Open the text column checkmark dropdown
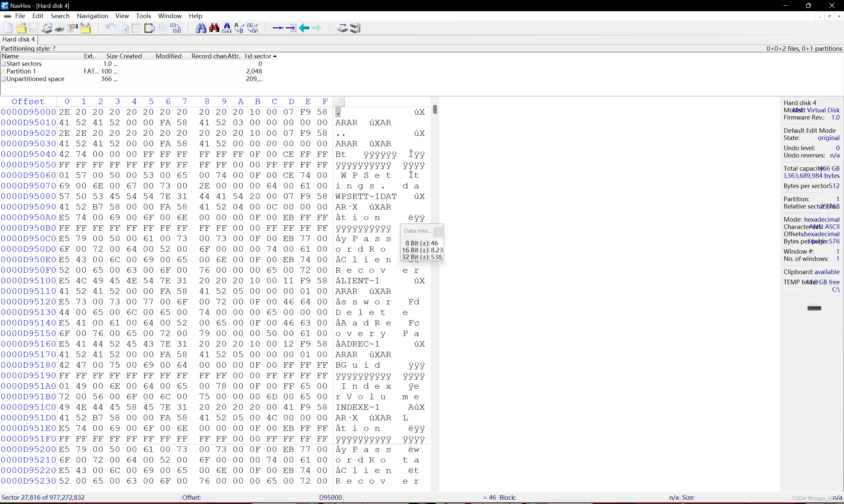This screenshot has width=844, height=504. [x=339, y=101]
